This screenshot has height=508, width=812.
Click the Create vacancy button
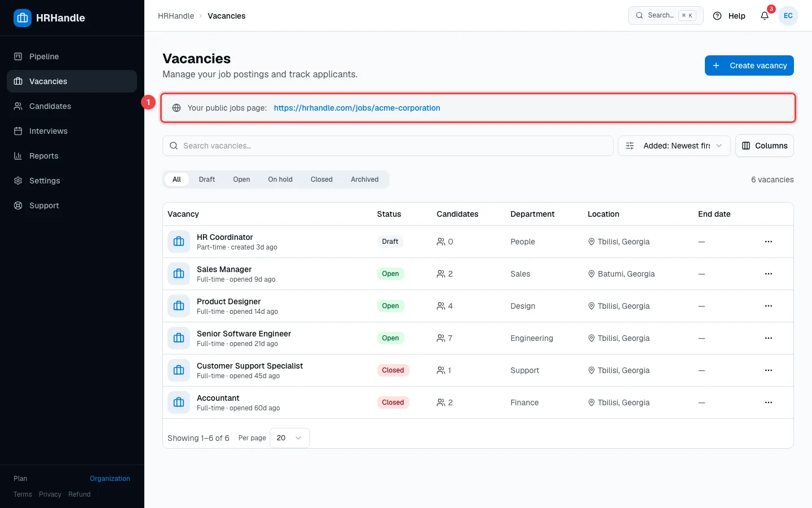tap(749, 65)
